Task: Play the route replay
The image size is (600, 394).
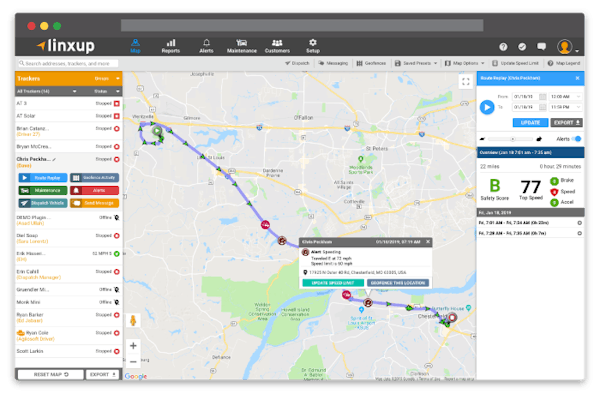Action: pos(487,107)
